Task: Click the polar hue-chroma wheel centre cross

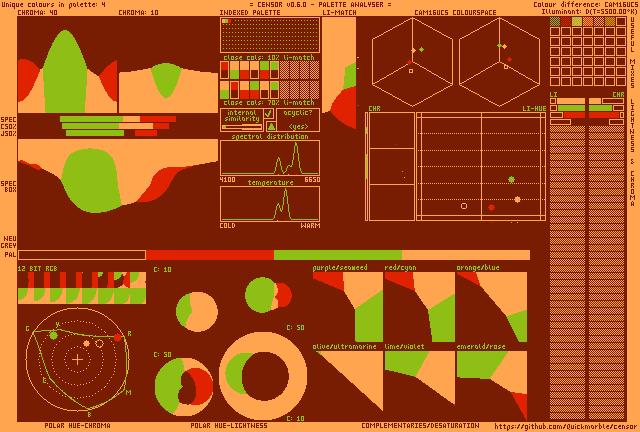Action: point(78,359)
